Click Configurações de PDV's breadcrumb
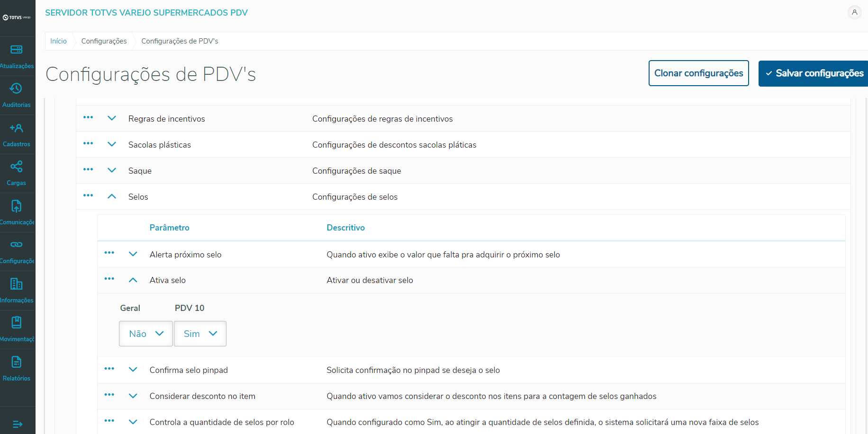This screenshot has width=868, height=434. (x=180, y=41)
